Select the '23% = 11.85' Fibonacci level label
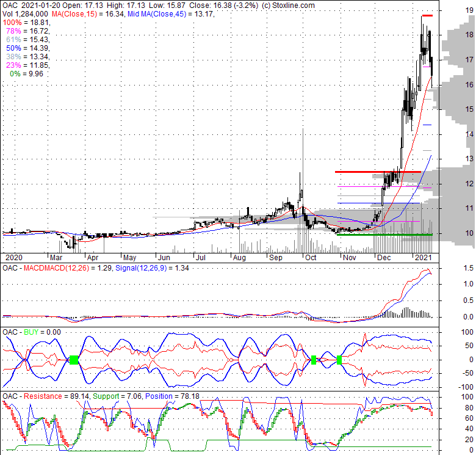The width and height of the screenshot is (476, 455). (27, 65)
